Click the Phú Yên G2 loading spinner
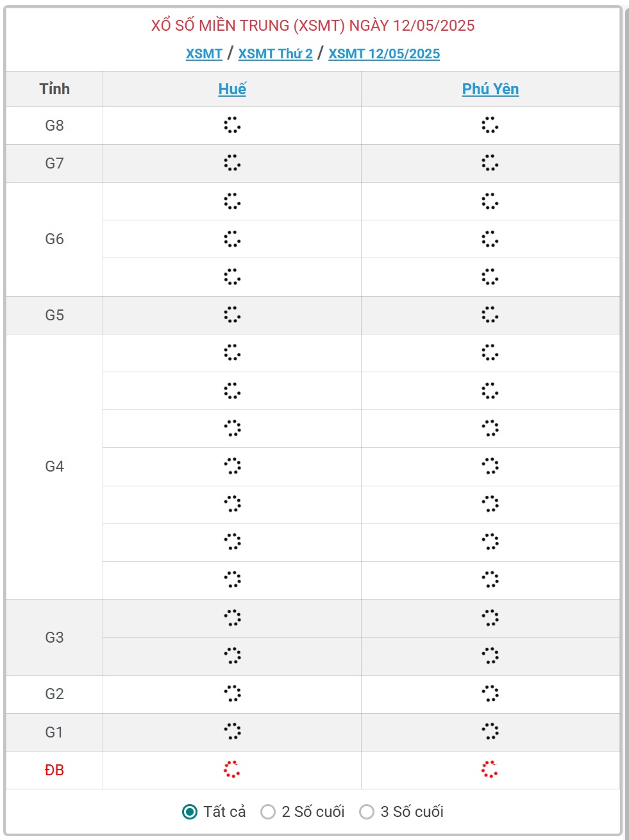The width and height of the screenshot is (629, 840). (x=490, y=693)
